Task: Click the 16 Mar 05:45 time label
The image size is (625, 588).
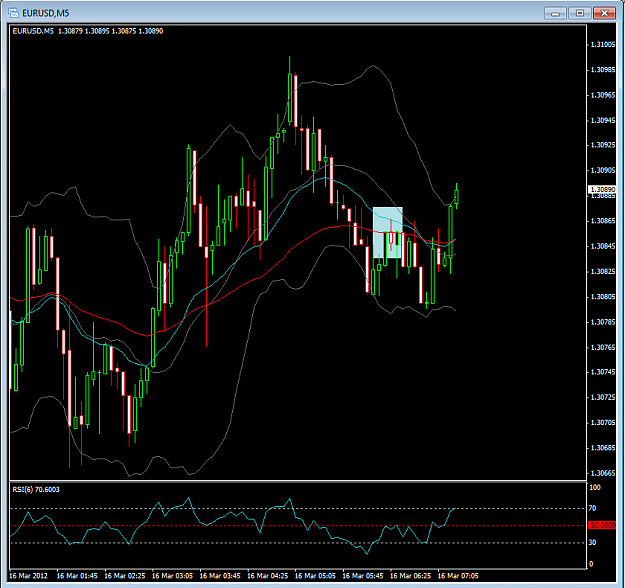Action: coord(363,576)
